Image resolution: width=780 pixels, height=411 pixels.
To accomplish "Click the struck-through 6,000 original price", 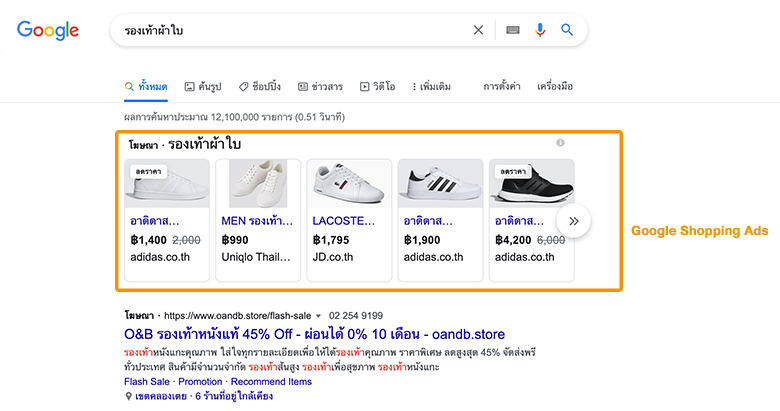I will 551,240.
